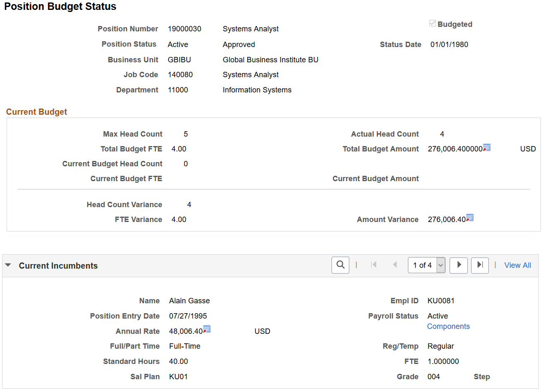Go to the previous incumbent record
Screen dimensions: 545x392
click(395, 265)
